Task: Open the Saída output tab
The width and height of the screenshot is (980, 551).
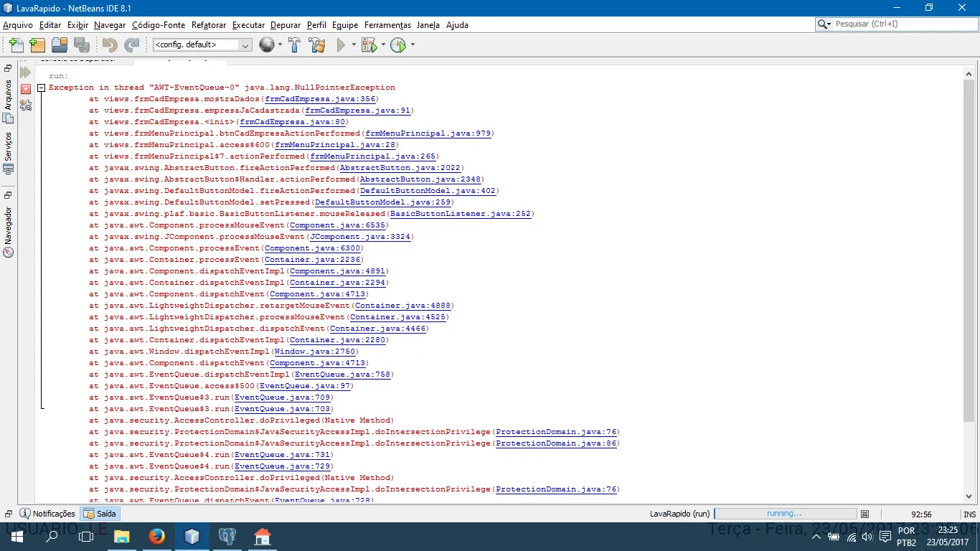Action: (x=100, y=514)
